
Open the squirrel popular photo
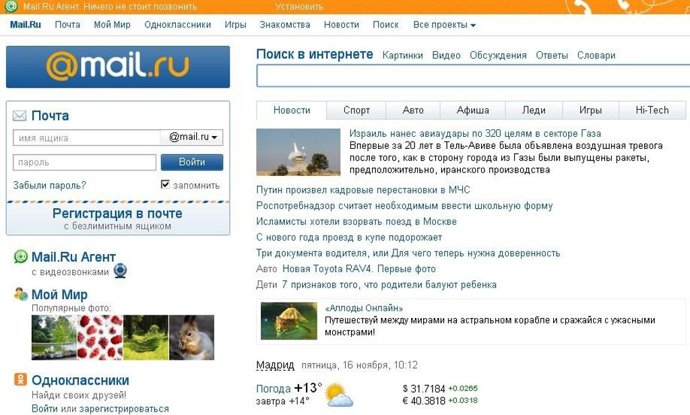point(191,338)
